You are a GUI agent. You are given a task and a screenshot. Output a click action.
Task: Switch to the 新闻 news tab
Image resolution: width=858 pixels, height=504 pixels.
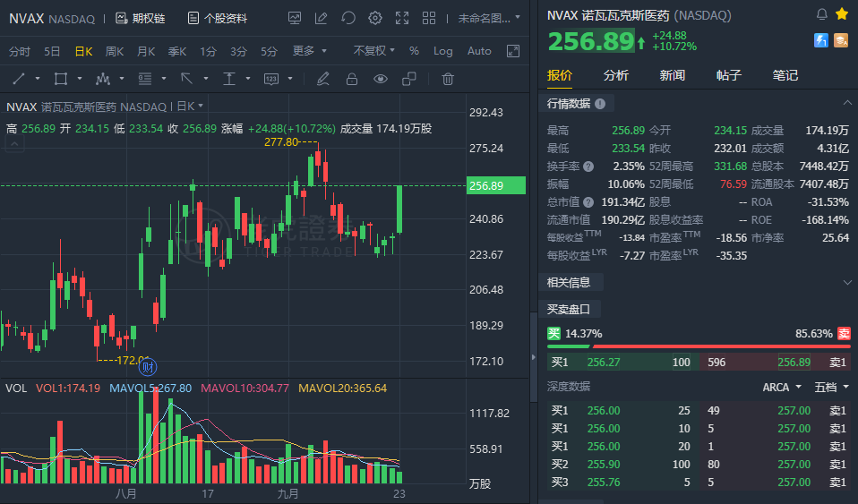pos(673,75)
